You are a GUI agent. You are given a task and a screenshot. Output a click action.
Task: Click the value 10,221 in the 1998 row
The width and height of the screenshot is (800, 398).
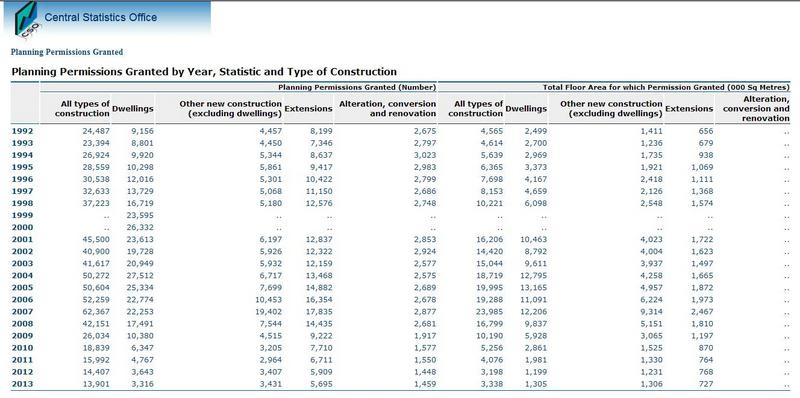pyautogui.click(x=489, y=204)
